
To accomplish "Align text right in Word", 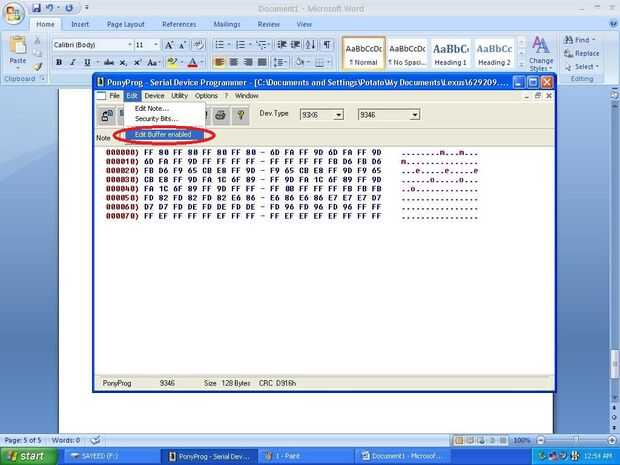I will click(248, 62).
